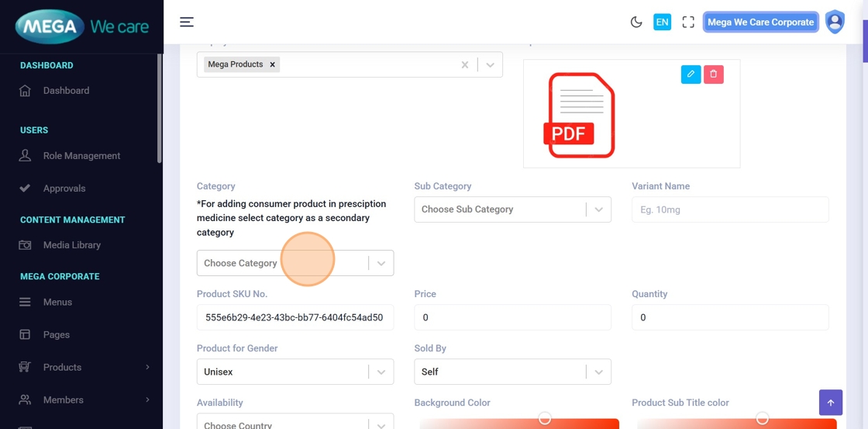Enter fullscreen mode using expand icon
The image size is (868, 429).
(x=688, y=22)
